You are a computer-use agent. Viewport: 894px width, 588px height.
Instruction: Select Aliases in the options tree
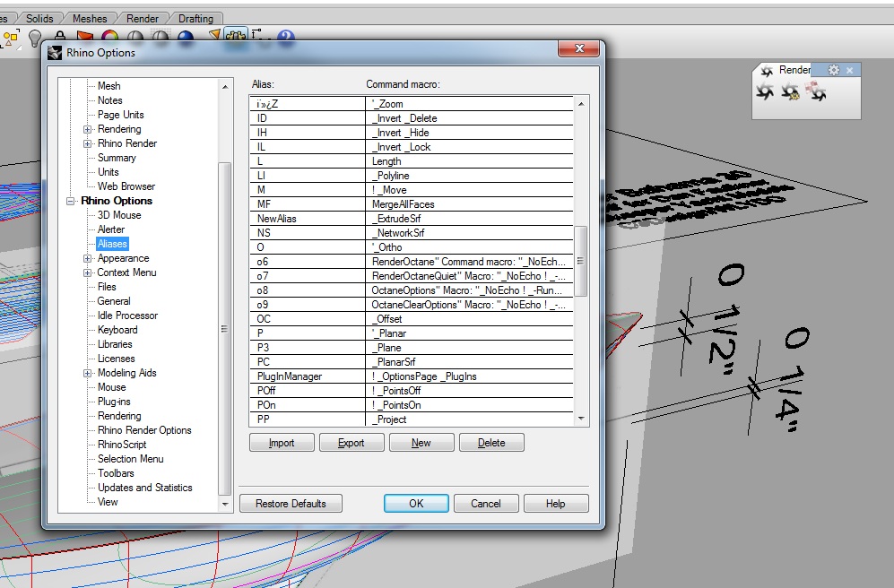pos(112,244)
